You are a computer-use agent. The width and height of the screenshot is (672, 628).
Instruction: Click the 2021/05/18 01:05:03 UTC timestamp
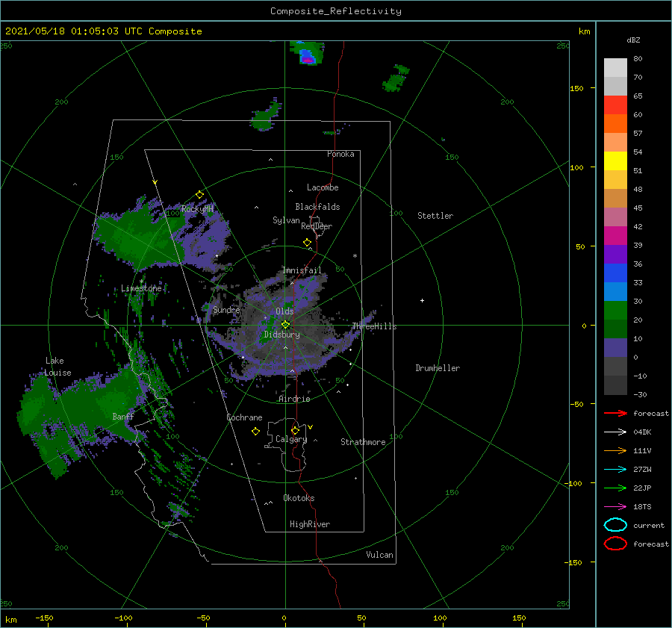(80, 31)
